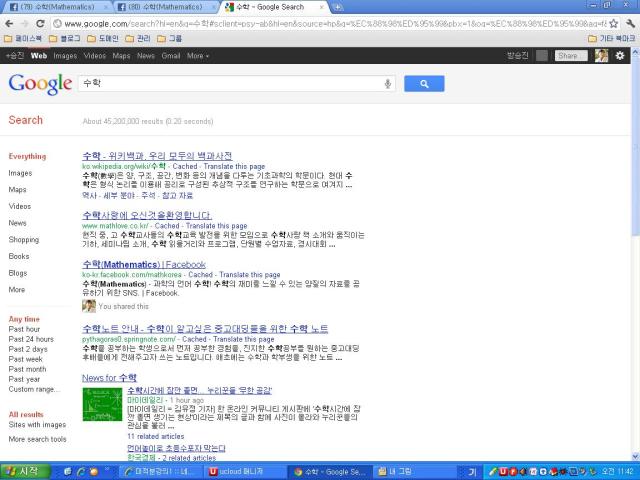Reload the page with the refresh icon
The height and width of the screenshot is (480, 640).
pos(49,22)
